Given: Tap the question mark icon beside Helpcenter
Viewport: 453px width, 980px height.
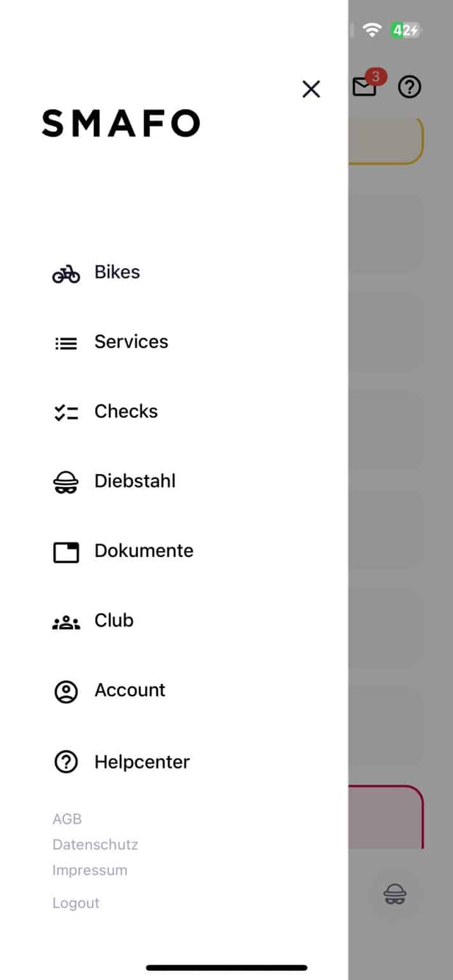Looking at the screenshot, I should [x=66, y=762].
